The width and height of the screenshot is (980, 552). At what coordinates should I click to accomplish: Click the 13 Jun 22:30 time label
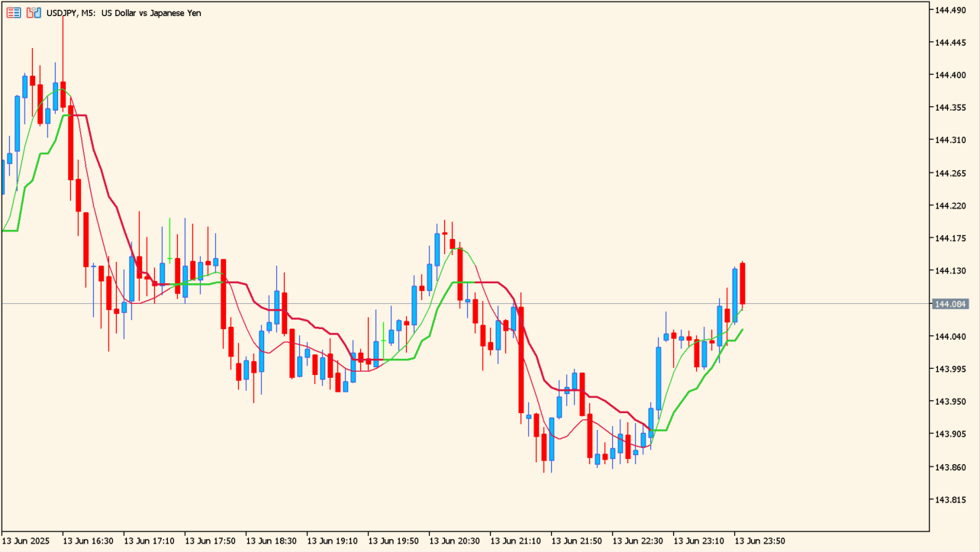(637, 541)
